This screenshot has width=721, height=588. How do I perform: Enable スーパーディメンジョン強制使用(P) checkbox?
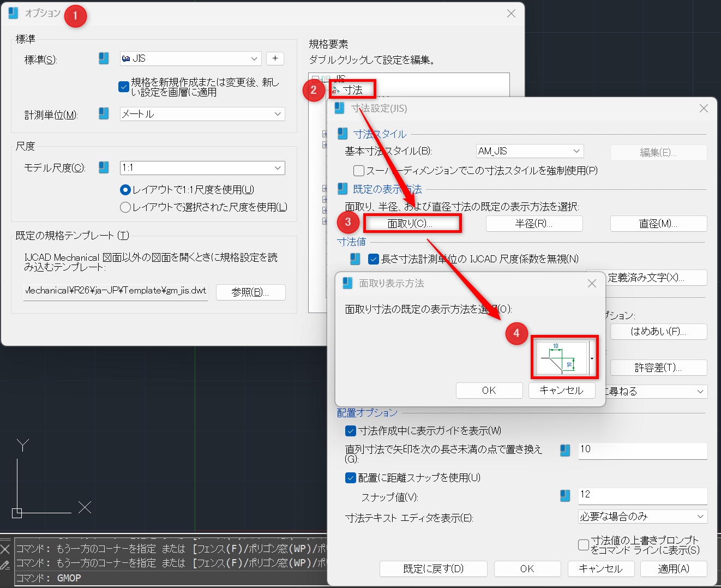pyautogui.click(x=359, y=171)
